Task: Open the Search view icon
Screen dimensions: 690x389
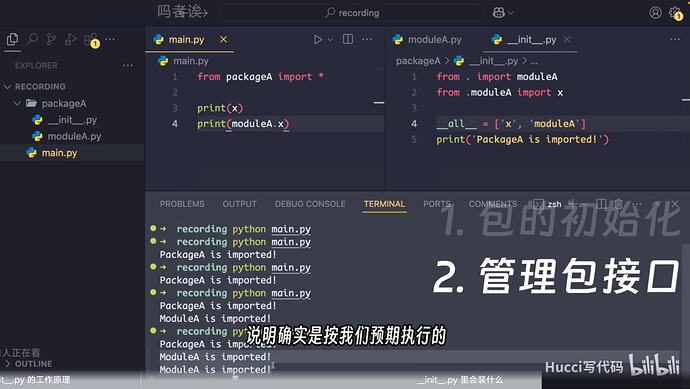Action: [33, 39]
